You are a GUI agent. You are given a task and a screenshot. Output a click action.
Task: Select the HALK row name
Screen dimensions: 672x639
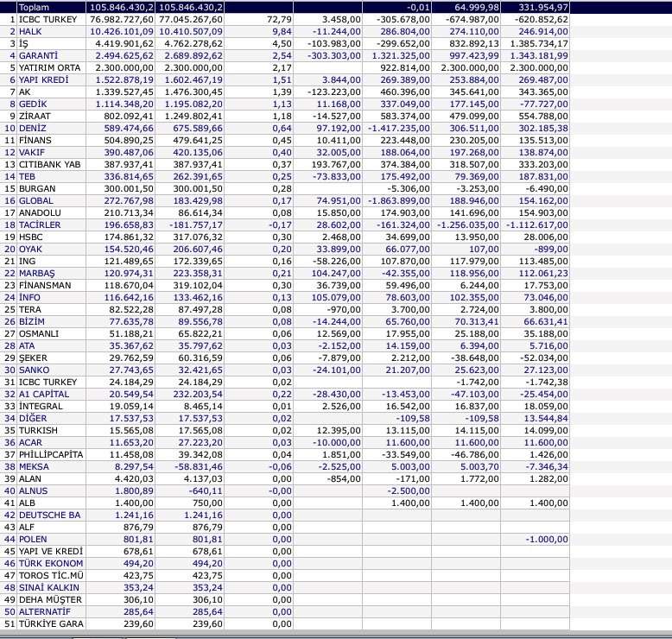click(30, 31)
